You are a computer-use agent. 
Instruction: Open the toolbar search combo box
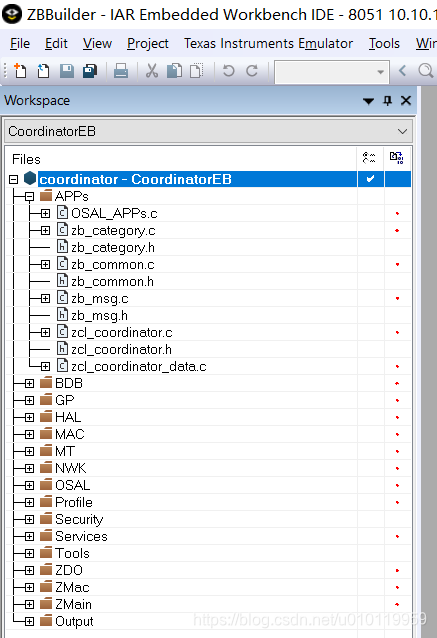(x=332, y=72)
